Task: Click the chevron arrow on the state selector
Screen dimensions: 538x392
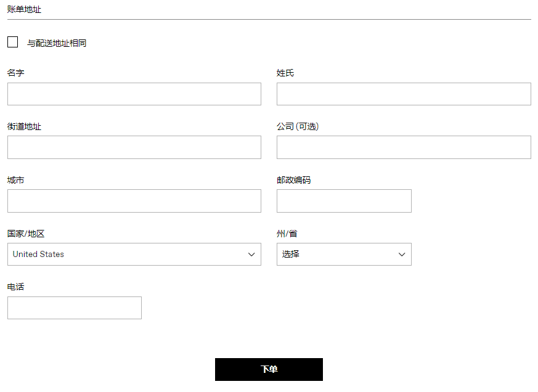Action: [402, 254]
